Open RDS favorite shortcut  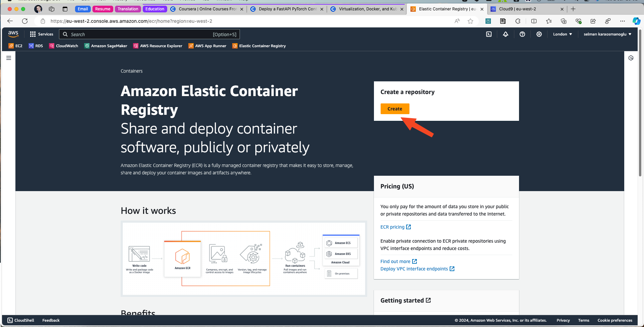[36, 46]
